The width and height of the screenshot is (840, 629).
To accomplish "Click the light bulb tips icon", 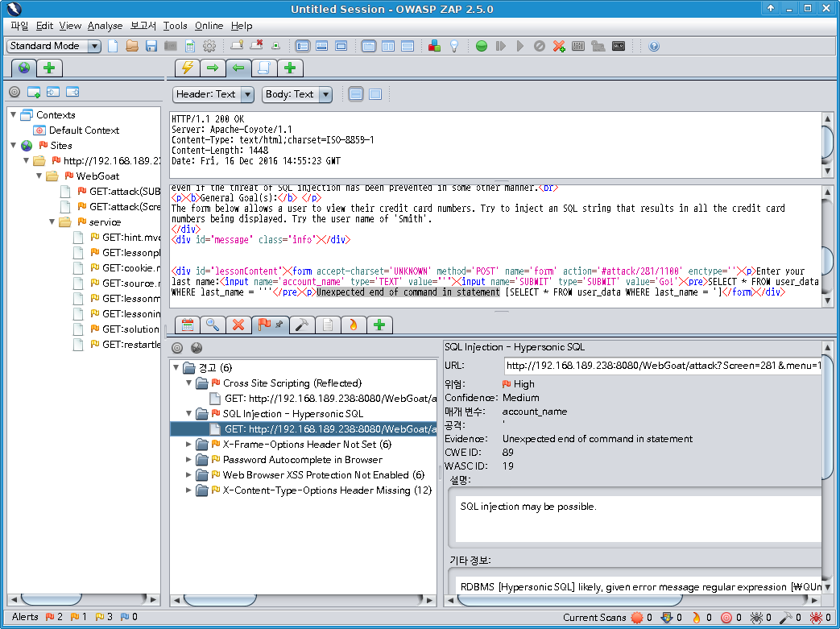I will 454,46.
